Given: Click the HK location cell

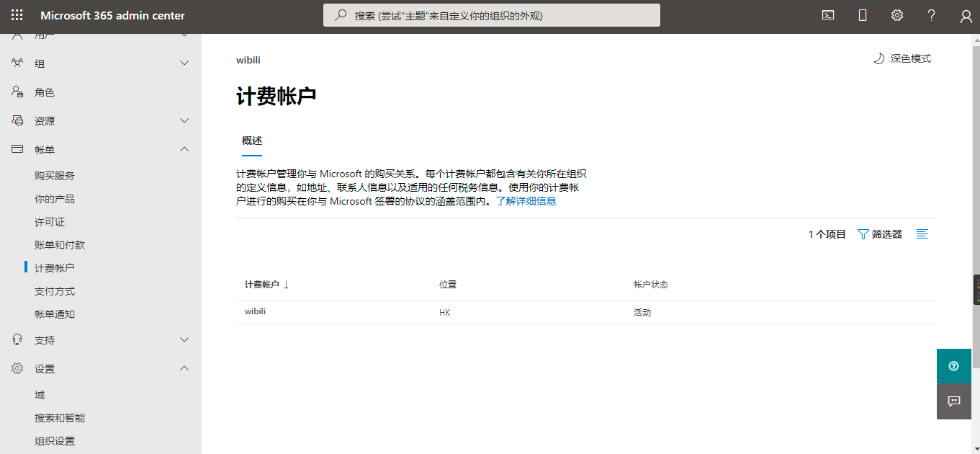Looking at the screenshot, I should (x=445, y=313).
